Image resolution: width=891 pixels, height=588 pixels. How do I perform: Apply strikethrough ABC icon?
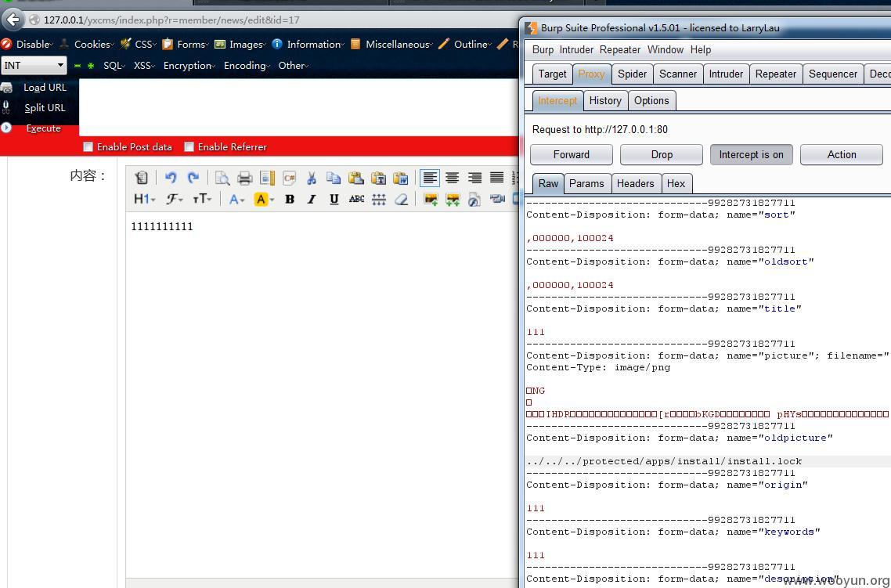(356, 199)
